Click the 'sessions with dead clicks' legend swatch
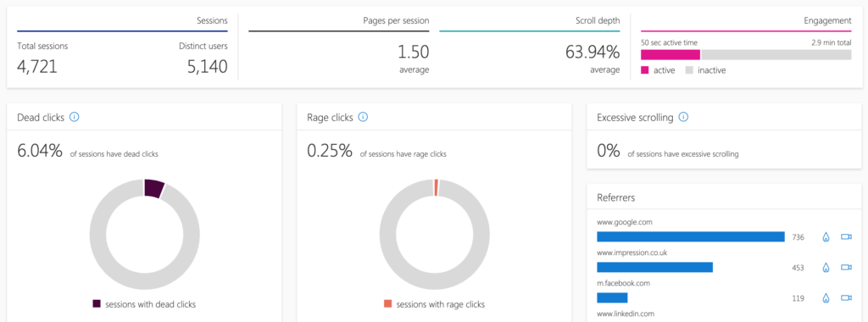 point(97,303)
